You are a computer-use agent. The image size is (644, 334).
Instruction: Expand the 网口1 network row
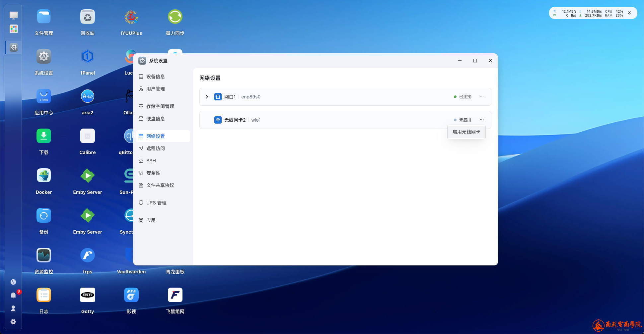coord(207,97)
